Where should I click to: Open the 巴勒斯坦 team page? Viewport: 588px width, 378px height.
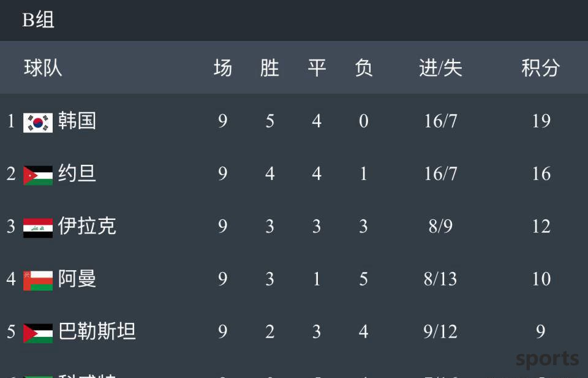[97, 331]
